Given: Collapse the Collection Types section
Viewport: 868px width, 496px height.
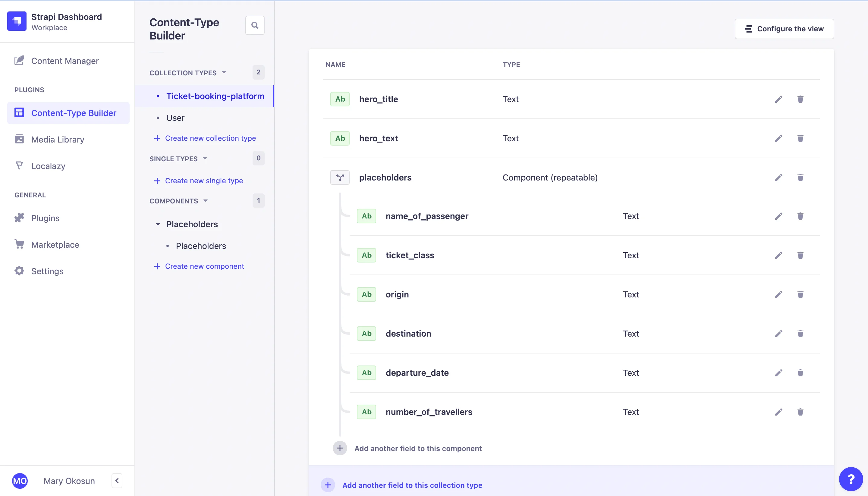Looking at the screenshot, I should [x=224, y=73].
